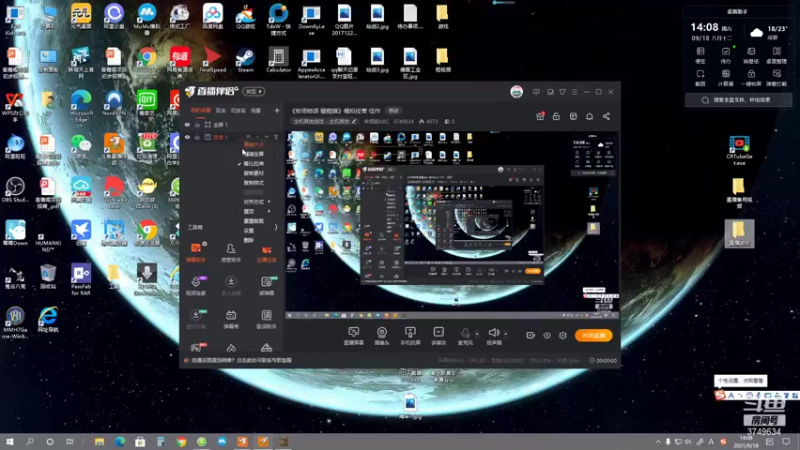Image resolution: width=800 pixels, height=450 pixels.
Task: Switch to the second scene tab
Action: tap(220, 110)
